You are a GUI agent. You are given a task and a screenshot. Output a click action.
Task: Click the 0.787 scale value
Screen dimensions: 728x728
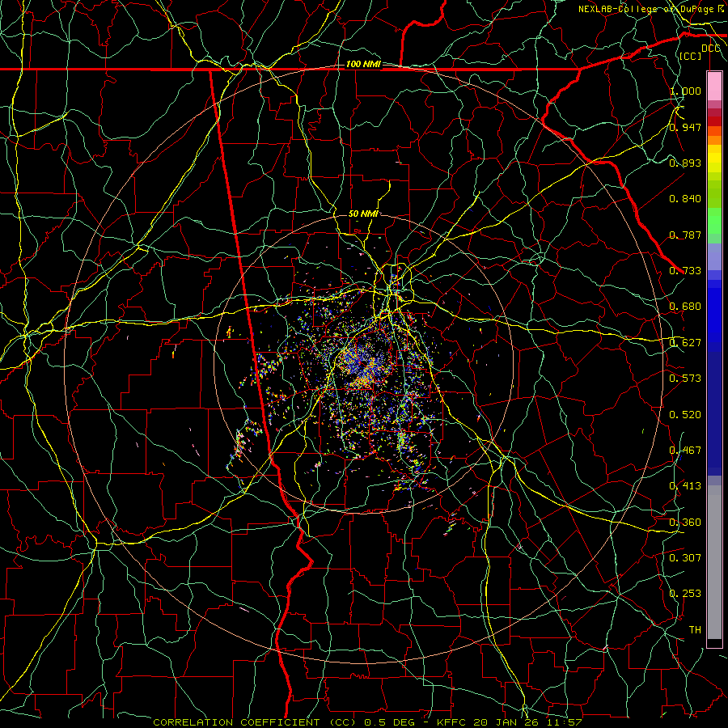[x=685, y=235]
